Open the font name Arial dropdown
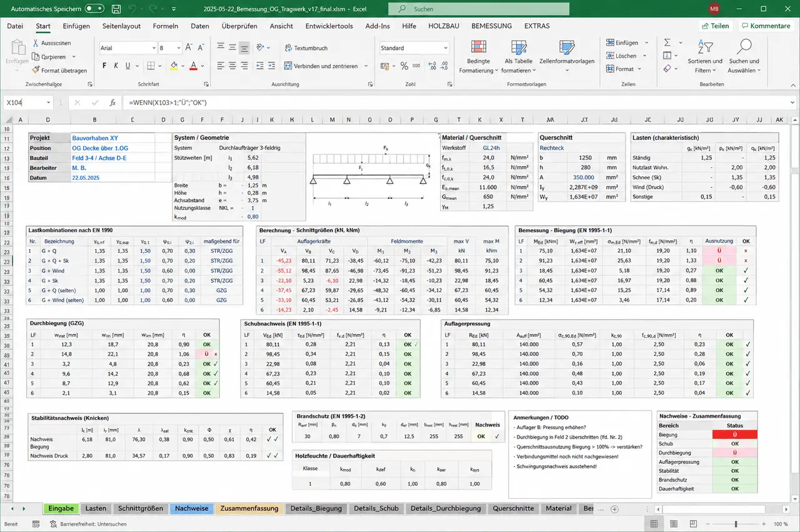800x532 pixels. tap(154, 48)
